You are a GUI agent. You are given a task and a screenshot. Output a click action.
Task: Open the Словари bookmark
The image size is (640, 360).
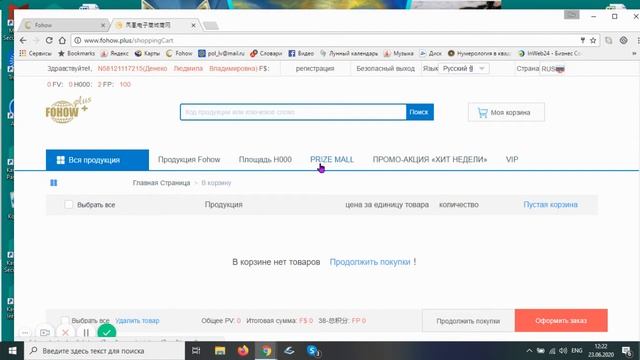(266, 53)
